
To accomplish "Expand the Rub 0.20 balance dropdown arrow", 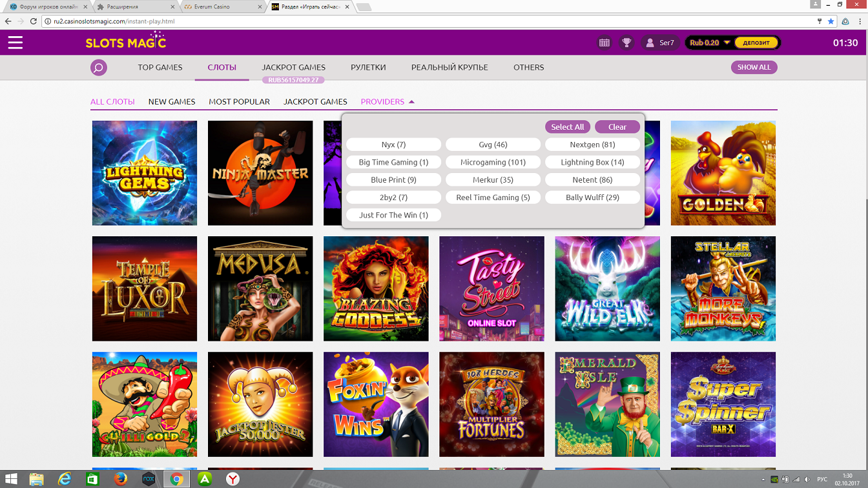I will pyautogui.click(x=727, y=43).
